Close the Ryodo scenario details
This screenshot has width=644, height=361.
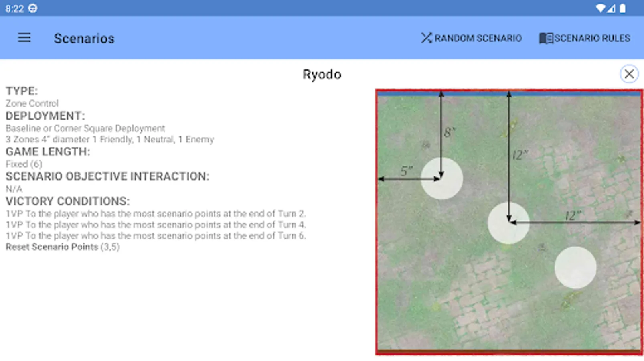629,74
